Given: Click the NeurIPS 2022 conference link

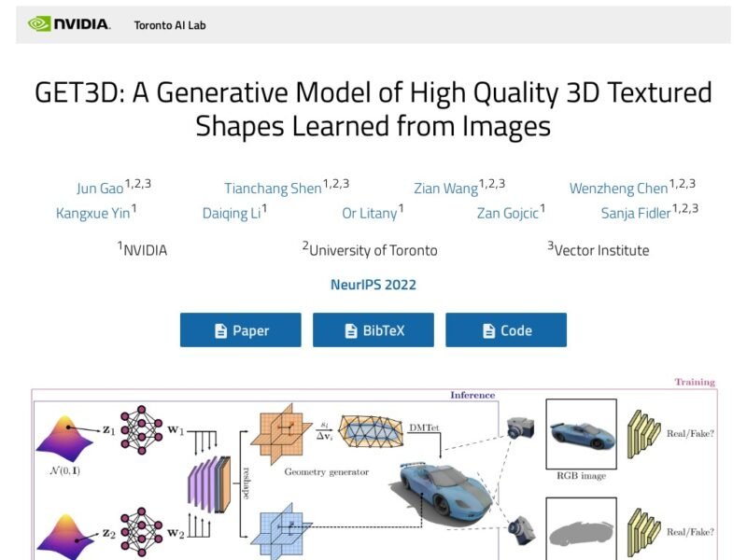Looking at the screenshot, I should pos(373,285).
